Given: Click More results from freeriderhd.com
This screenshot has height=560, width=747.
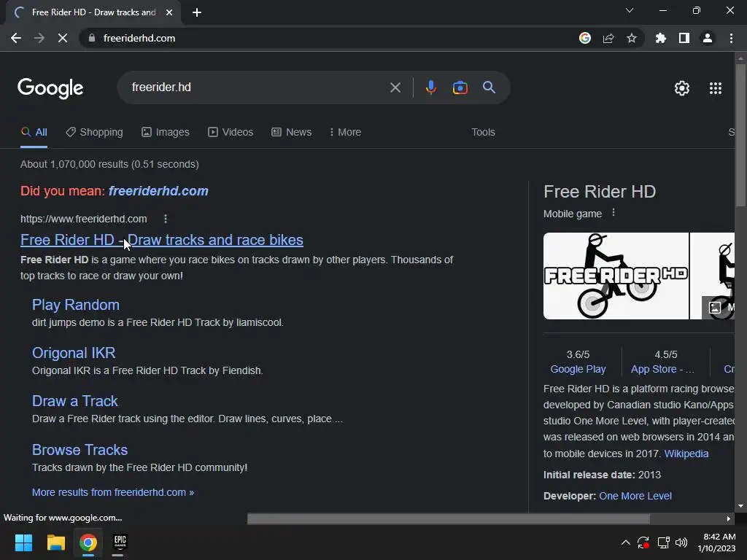Looking at the screenshot, I should coord(113,492).
